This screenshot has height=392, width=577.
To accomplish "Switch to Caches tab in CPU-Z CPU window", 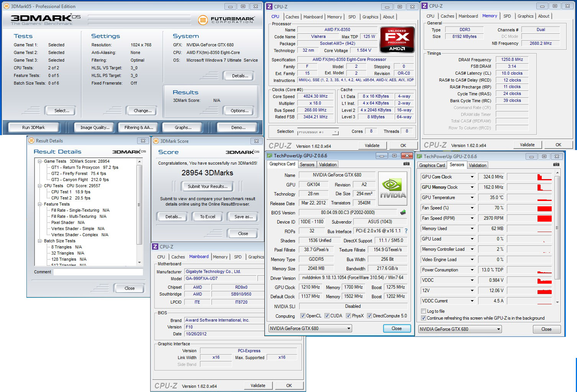I will 292,17.
